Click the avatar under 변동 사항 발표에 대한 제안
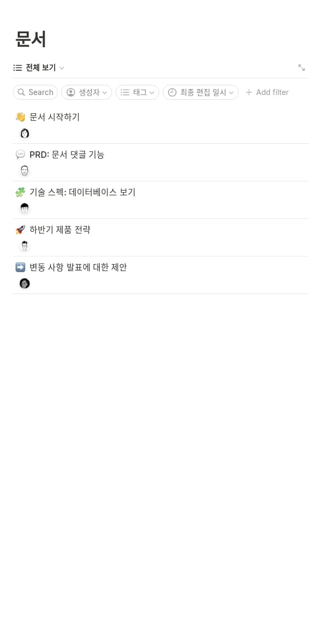322x644 pixels. coord(25,283)
